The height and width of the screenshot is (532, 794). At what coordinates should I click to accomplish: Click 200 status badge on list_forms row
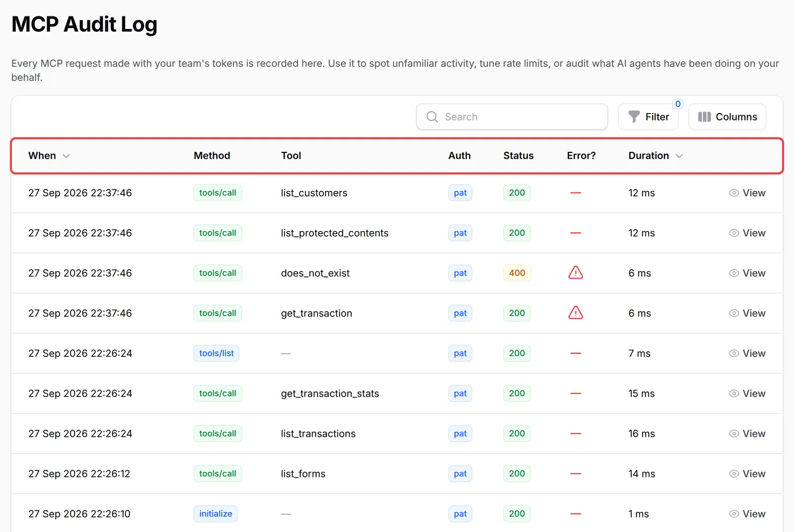(x=517, y=473)
